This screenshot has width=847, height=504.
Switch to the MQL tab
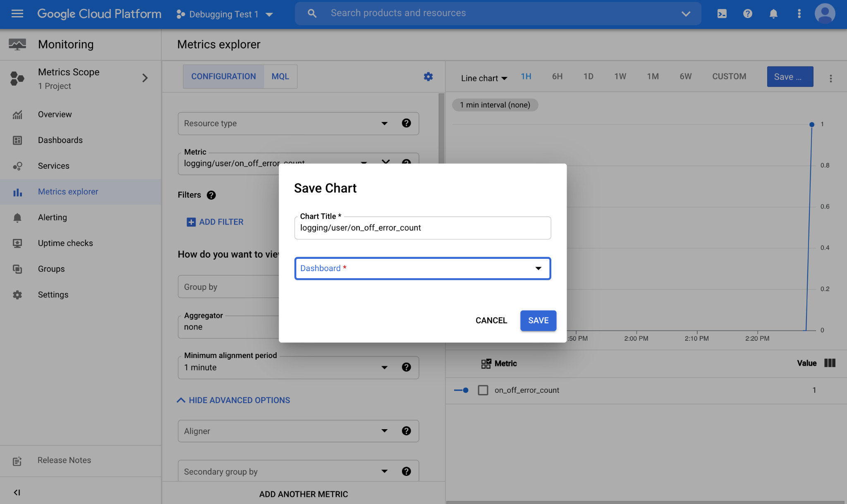(x=280, y=76)
